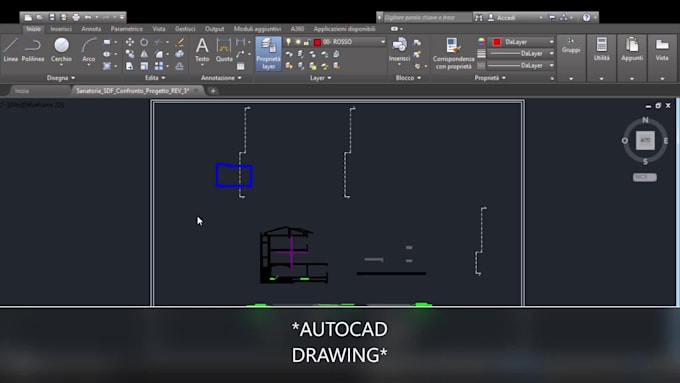Viewport: 680px width, 383px height.
Task: Open the DaLayer color dropdown
Action: click(x=552, y=42)
